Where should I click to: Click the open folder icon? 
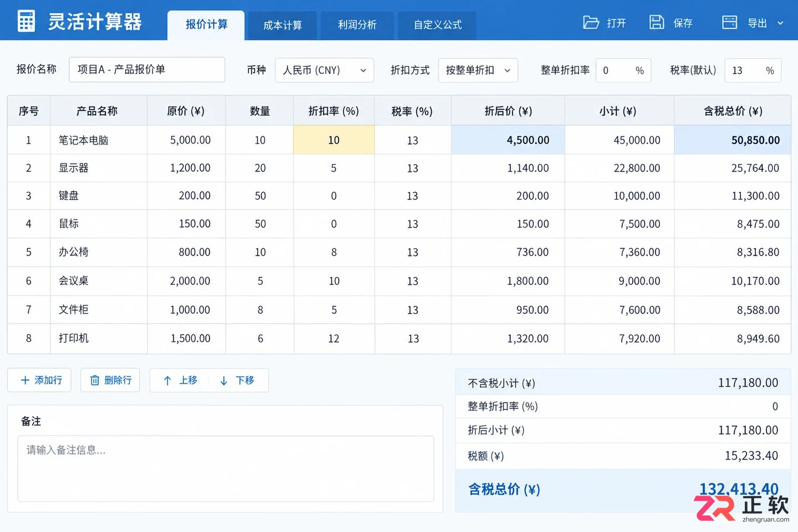(591, 23)
